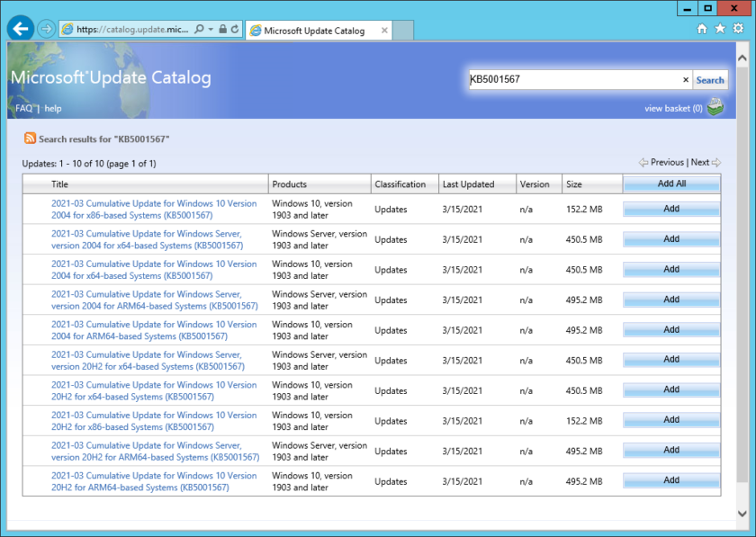Add Windows 10 20H2 ARM64 update to basket

[671, 480]
